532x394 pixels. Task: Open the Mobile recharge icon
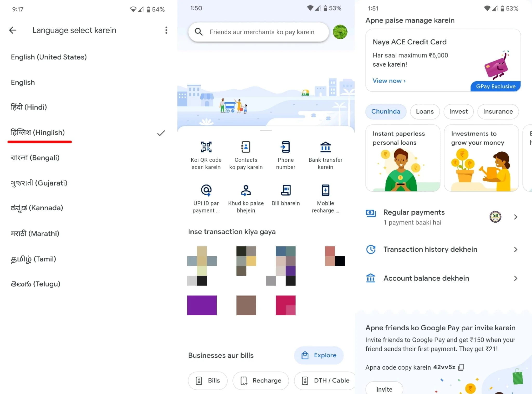325,190
